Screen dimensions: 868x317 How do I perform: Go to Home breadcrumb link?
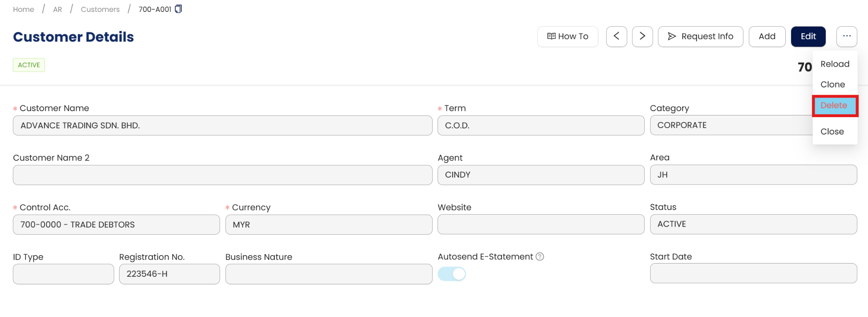click(23, 9)
